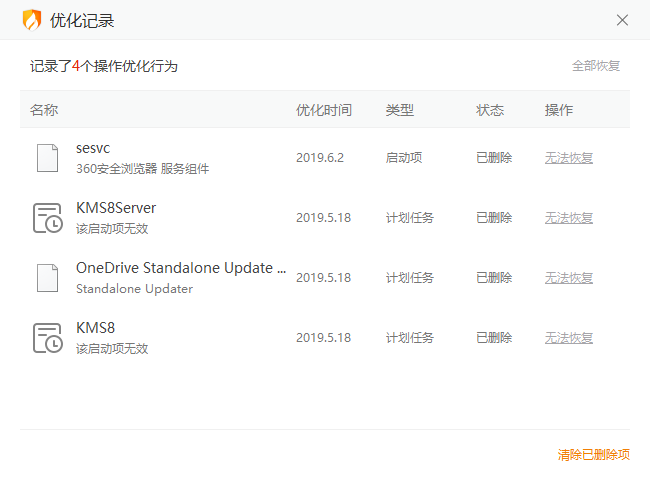Click 计划任务 type in KMS8Server row

click(x=410, y=218)
